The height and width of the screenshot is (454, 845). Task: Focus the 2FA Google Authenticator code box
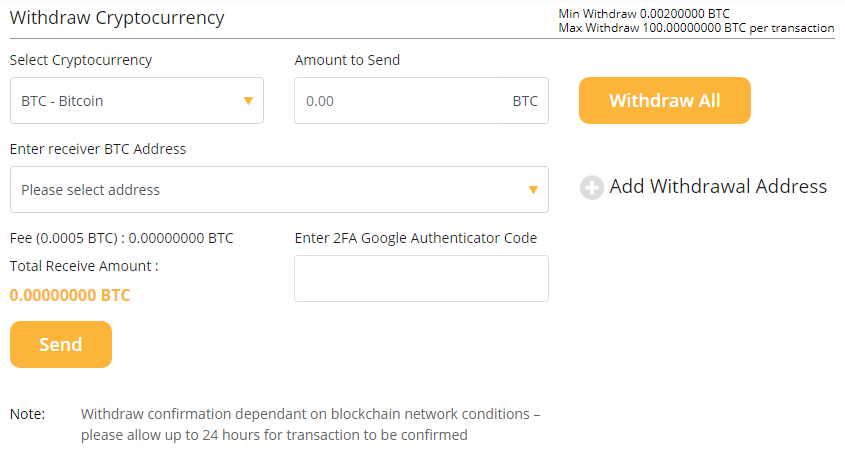click(x=421, y=278)
